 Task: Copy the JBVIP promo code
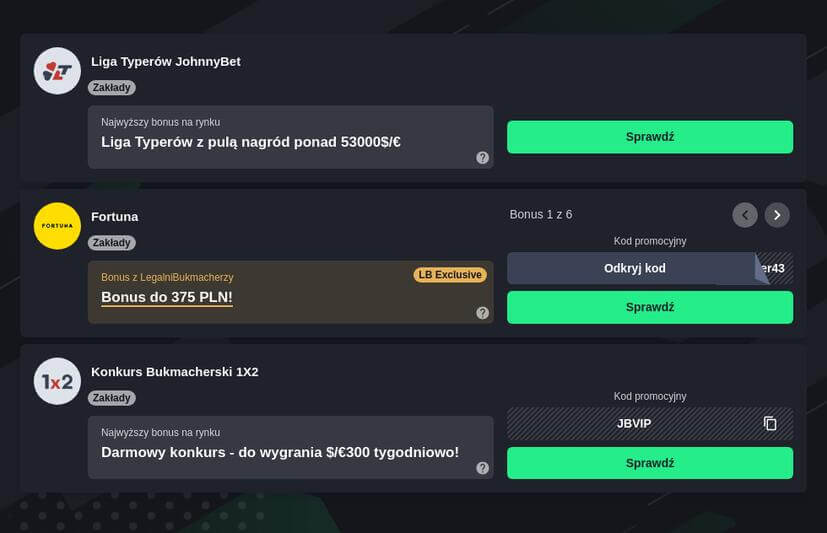tap(770, 423)
